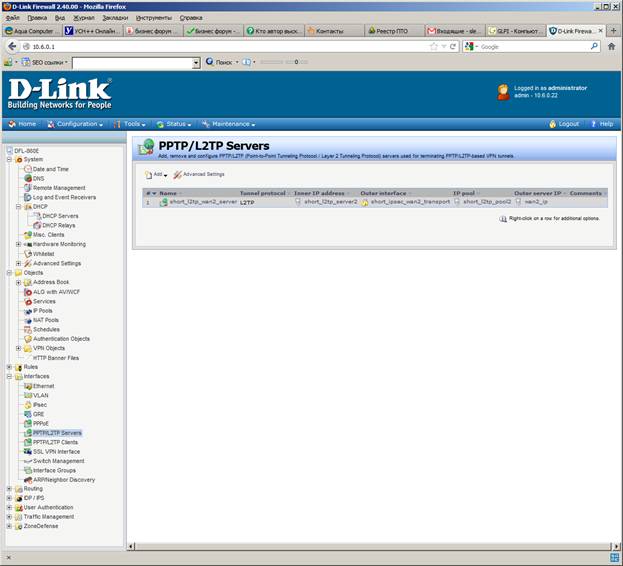Switch to the Реестр ПТО browser tab

coord(393,31)
